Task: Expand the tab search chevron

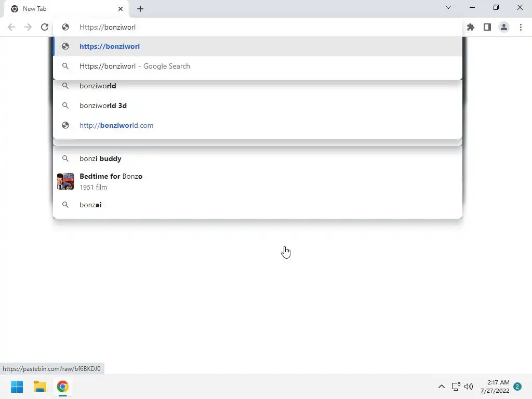Action: [x=448, y=7]
